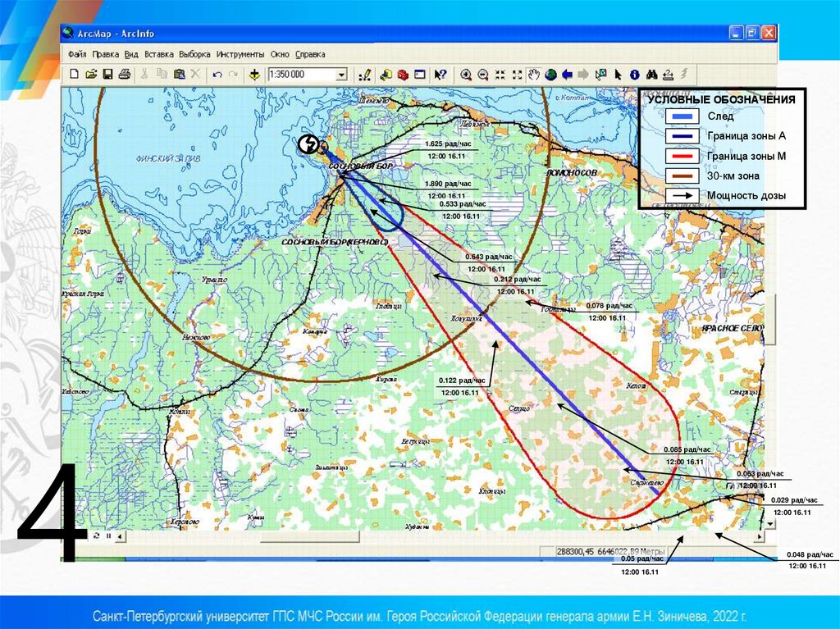Go back to previous extent arrow
The image size is (840, 629).
point(567,75)
